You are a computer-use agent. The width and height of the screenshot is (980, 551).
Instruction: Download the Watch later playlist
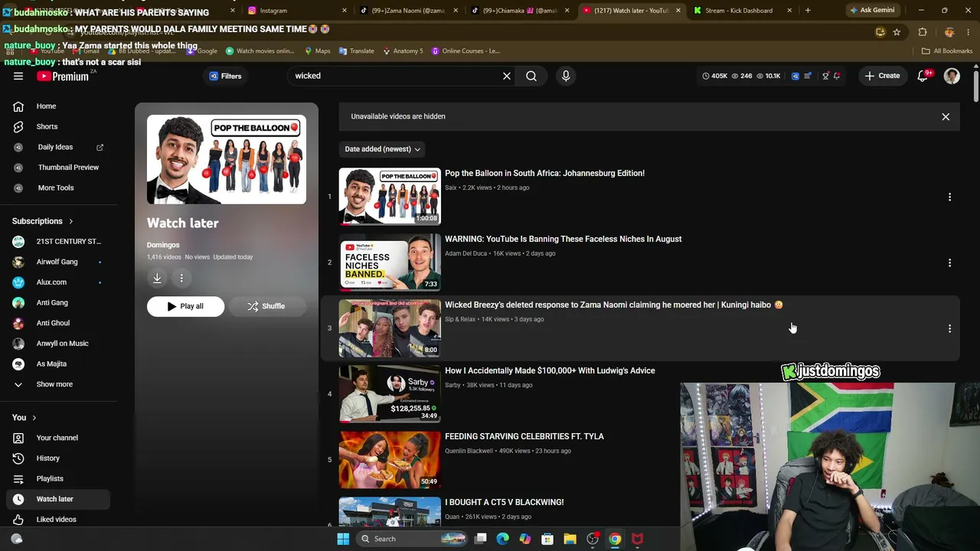(x=157, y=279)
